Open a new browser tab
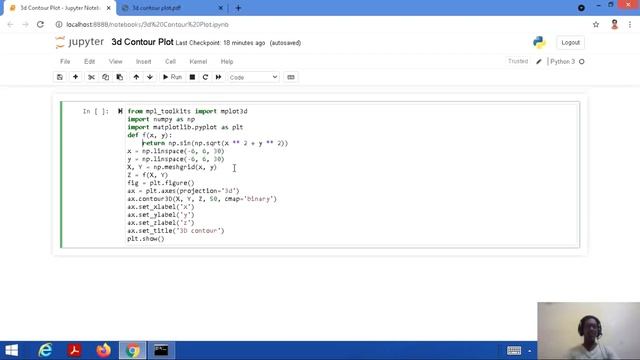640x360 pixels. point(238,8)
